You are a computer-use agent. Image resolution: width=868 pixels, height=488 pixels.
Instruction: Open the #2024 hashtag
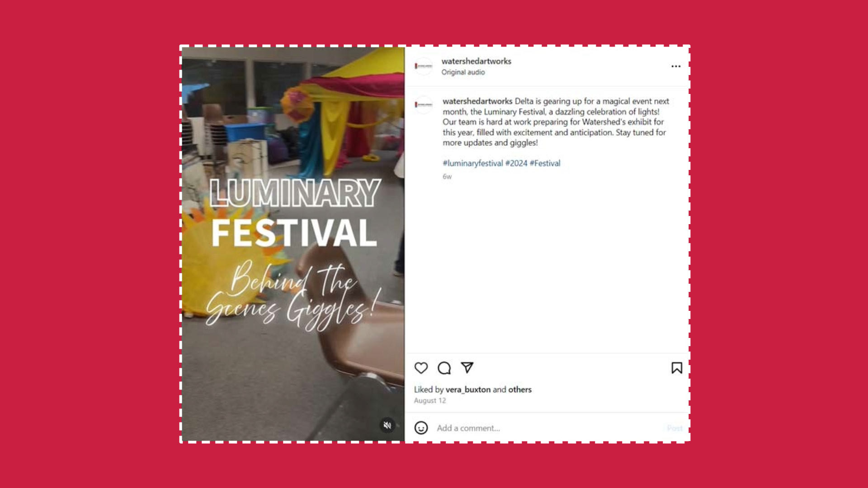point(516,163)
